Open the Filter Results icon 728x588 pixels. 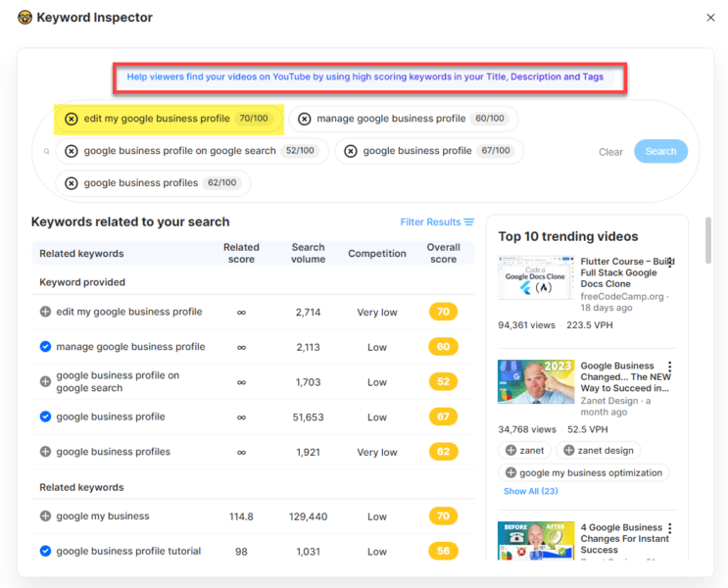click(x=469, y=222)
